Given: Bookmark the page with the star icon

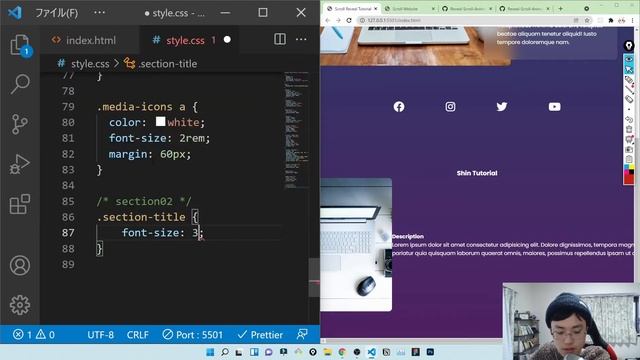Looking at the screenshot, I should [x=587, y=20].
